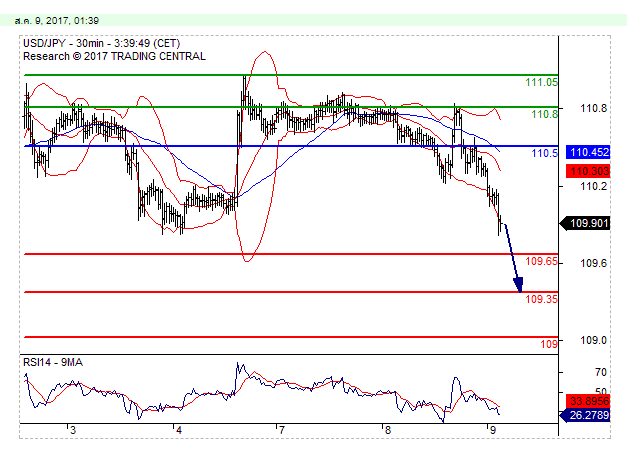
Task: Select the blue 26.2789 RSI value tag
Action: (x=586, y=415)
